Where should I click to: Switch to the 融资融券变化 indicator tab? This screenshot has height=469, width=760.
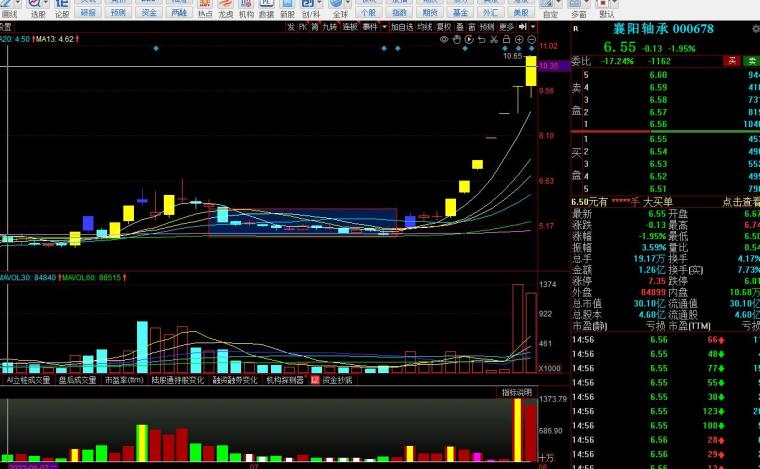click(235, 380)
